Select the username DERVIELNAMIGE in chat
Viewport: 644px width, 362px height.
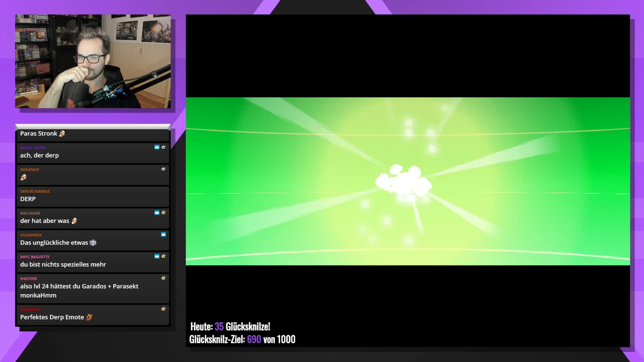[x=35, y=191]
